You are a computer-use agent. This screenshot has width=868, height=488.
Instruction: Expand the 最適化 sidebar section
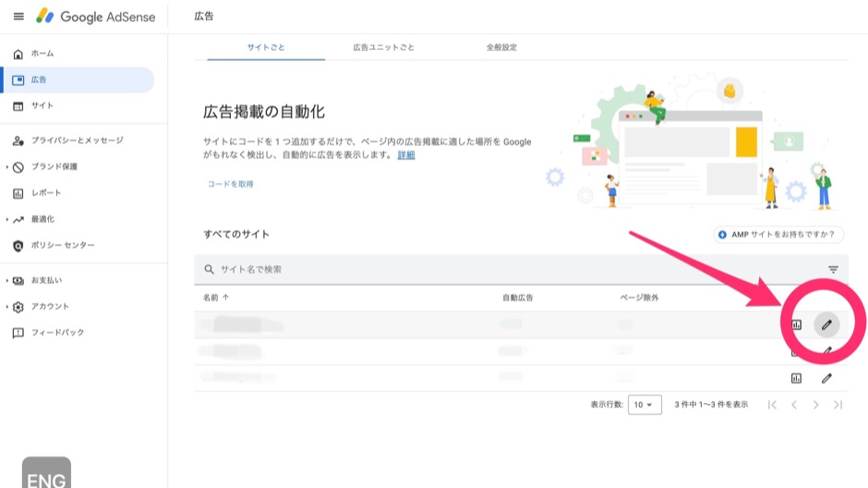pyautogui.click(x=7, y=220)
